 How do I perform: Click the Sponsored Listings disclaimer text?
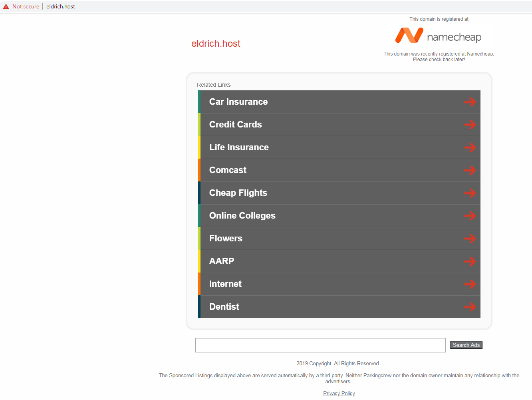click(x=339, y=378)
